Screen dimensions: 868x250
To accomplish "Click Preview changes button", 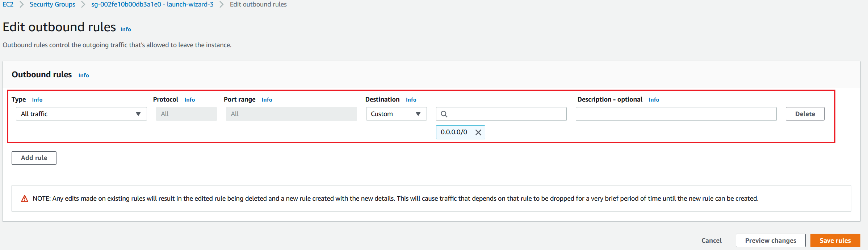I will tap(770, 241).
